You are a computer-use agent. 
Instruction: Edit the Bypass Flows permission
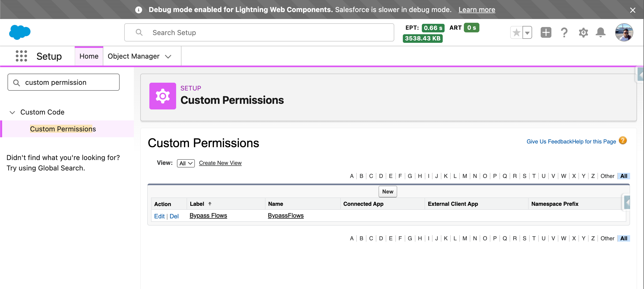160,216
